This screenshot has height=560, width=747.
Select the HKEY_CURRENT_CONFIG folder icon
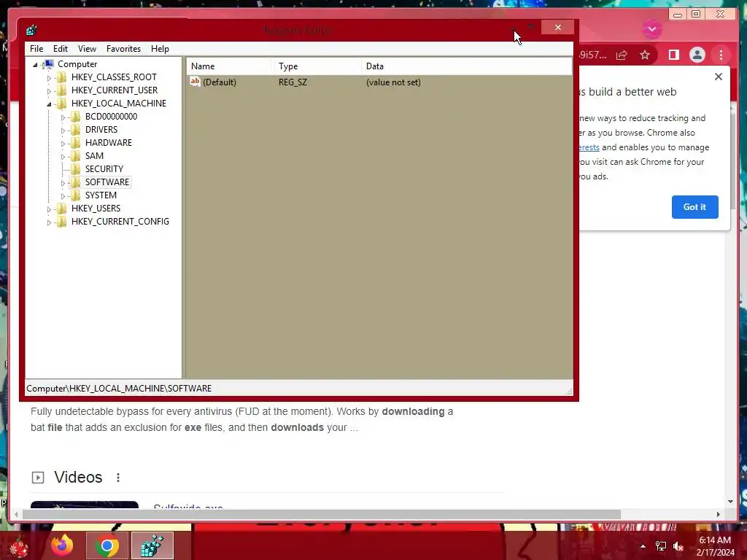61,222
